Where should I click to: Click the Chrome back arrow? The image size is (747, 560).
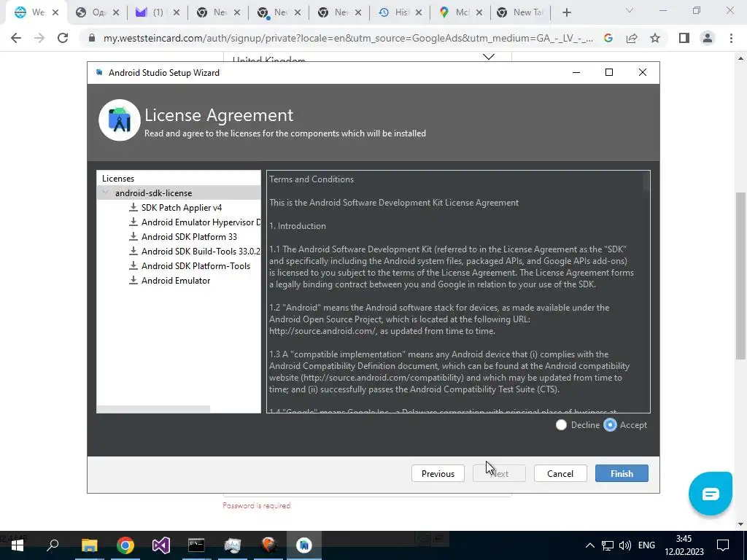pyautogui.click(x=16, y=38)
